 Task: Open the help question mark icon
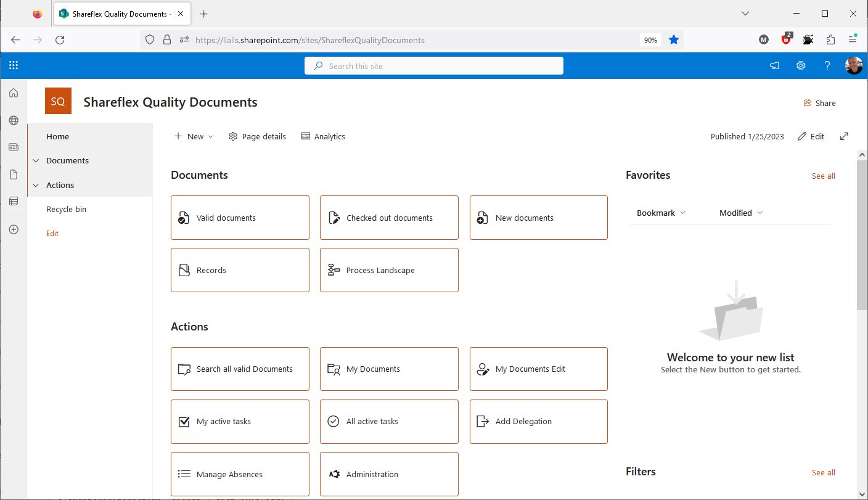pyautogui.click(x=827, y=66)
